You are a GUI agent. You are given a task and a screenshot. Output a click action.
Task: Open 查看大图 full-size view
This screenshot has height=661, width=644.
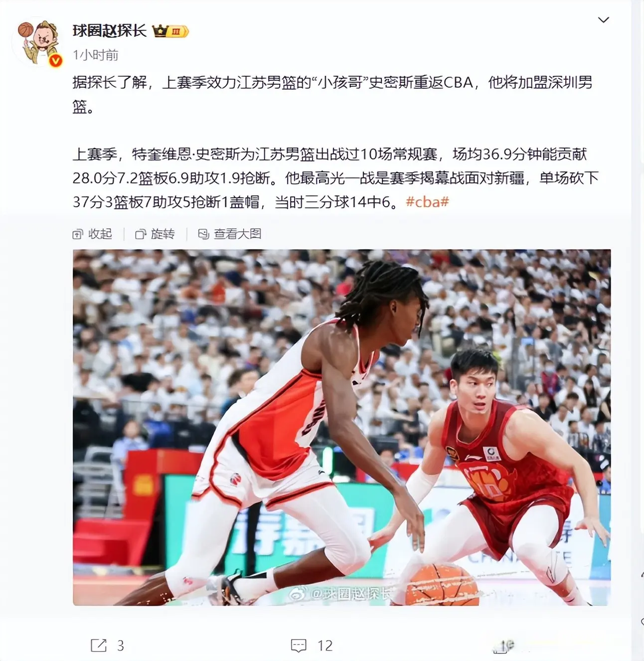230,234
